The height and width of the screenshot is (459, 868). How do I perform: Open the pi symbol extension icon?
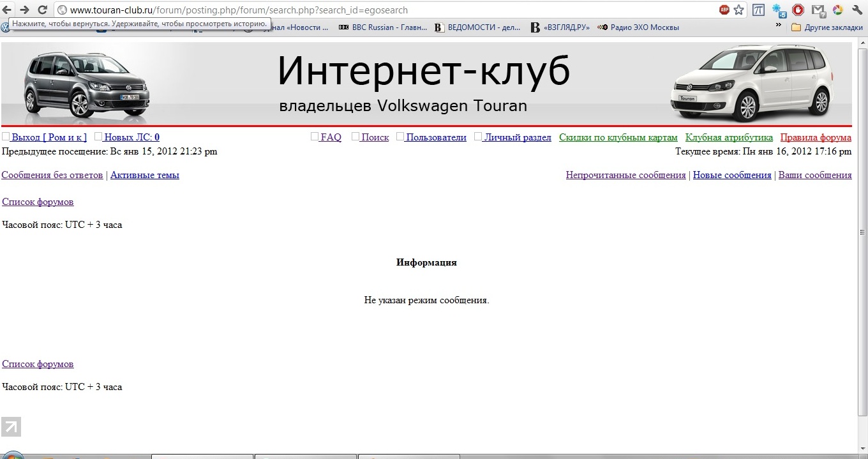click(x=758, y=10)
